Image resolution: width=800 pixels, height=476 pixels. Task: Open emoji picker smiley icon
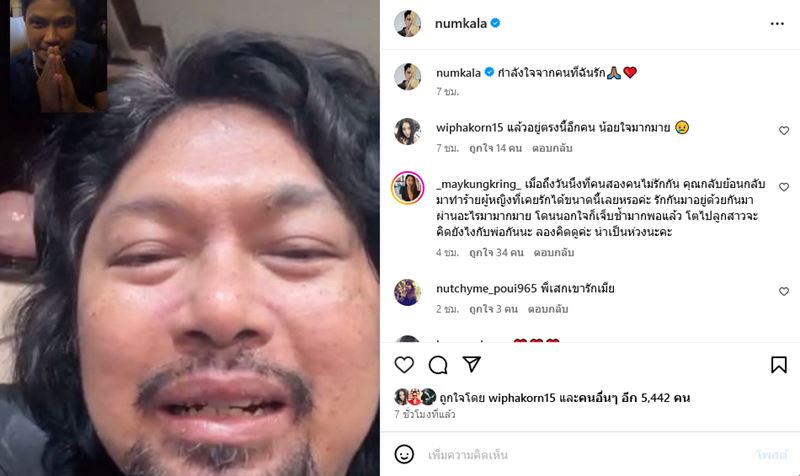404,454
